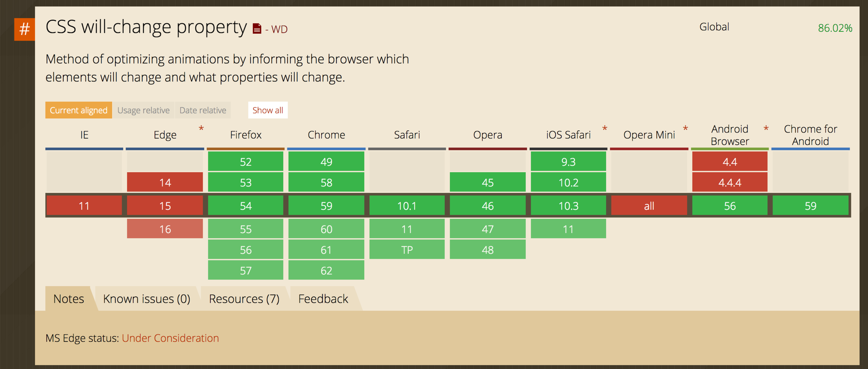Click the WD specification status link
868x369 pixels.
click(x=279, y=29)
